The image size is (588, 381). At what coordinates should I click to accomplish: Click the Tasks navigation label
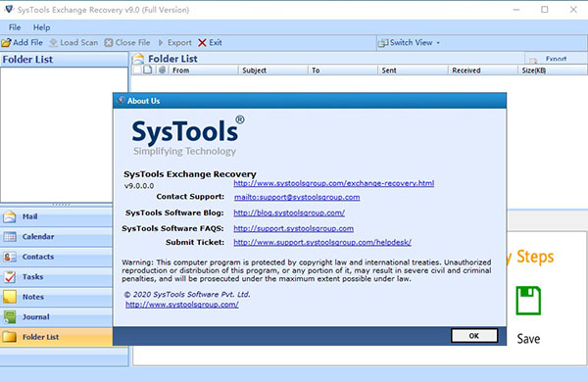[x=32, y=277]
